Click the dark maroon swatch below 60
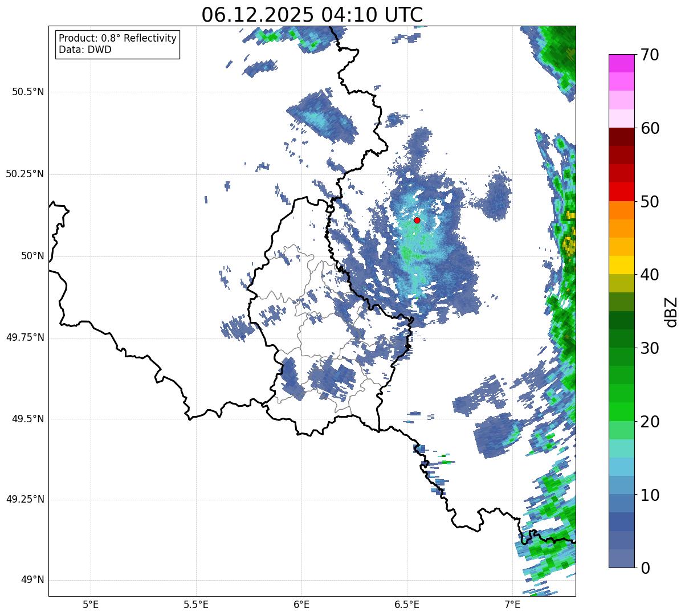Image resolution: width=685 pixels, height=616 pixels. coord(621,137)
